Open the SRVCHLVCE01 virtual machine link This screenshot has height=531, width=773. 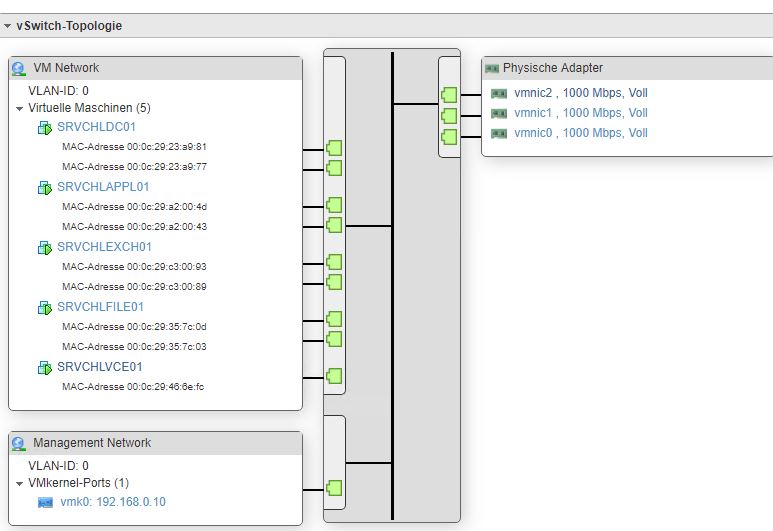click(101, 367)
